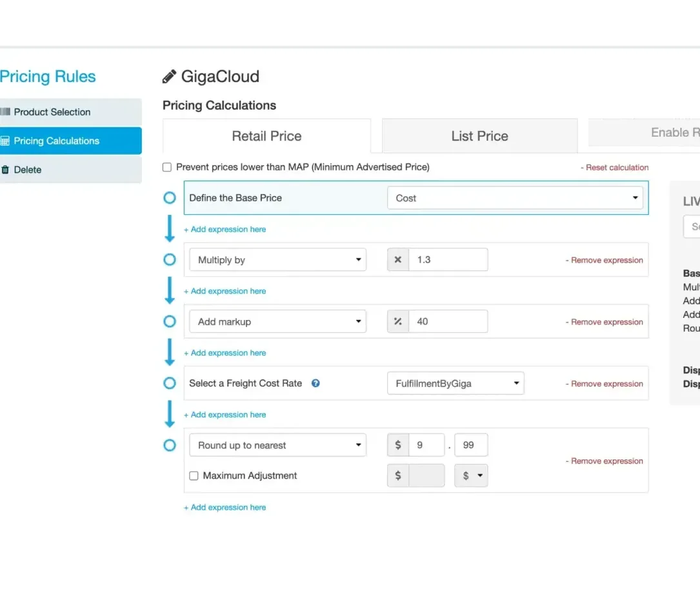Choose Delete in the sidebar
The height and width of the screenshot is (598, 700).
click(70, 170)
